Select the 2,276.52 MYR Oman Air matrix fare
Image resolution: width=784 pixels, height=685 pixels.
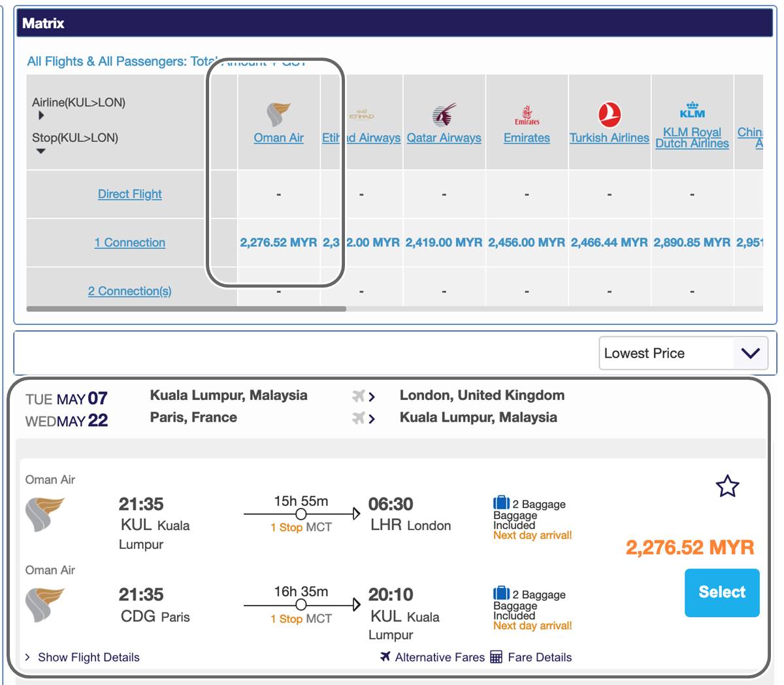pyautogui.click(x=278, y=242)
